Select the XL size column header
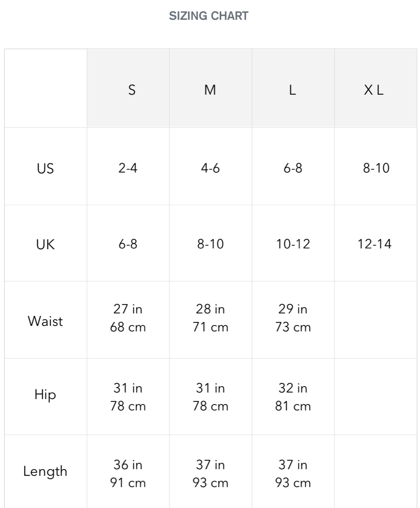The height and width of the screenshot is (508, 420). coord(374,90)
